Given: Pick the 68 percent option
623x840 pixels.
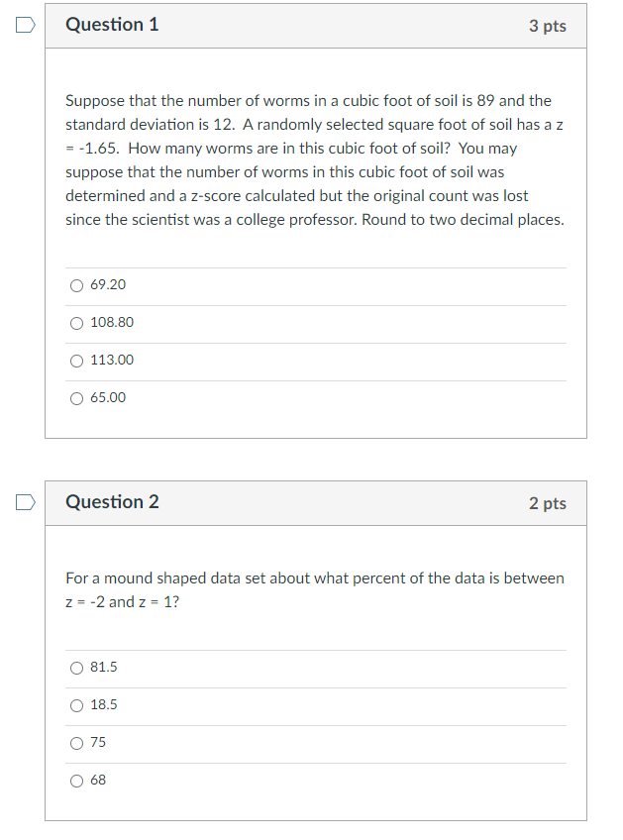Looking at the screenshot, I should coord(76,781).
